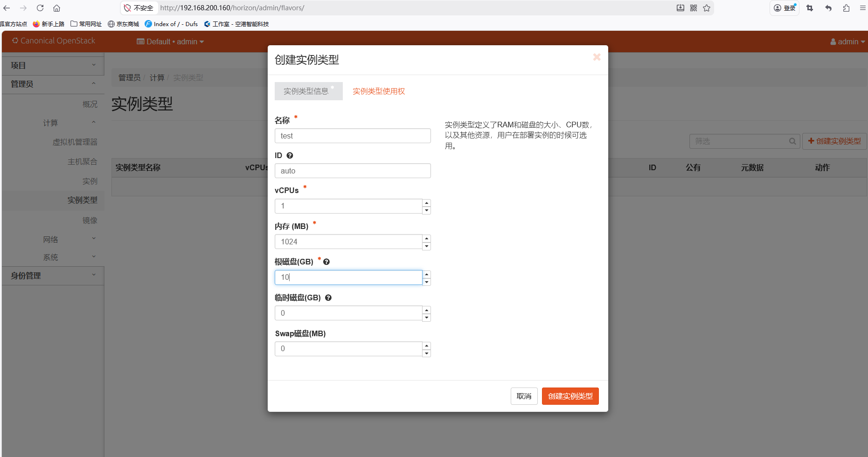This screenshot has width=868, height=457.
Task: Click the Canonical OpenStack logo
Action: pos(53,41)
